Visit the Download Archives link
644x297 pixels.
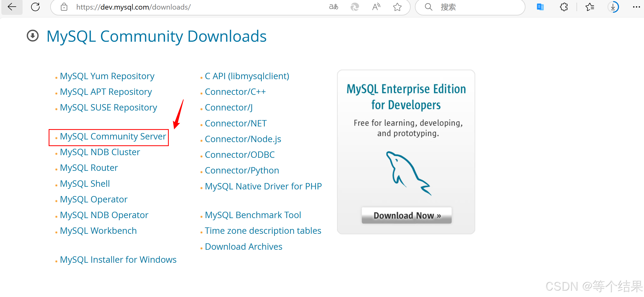pyautogui.click(x=243, y=247)
